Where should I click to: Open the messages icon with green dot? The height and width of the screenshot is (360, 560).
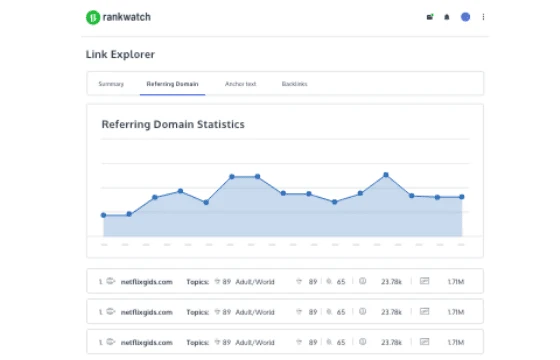click(x=430, y=17)
